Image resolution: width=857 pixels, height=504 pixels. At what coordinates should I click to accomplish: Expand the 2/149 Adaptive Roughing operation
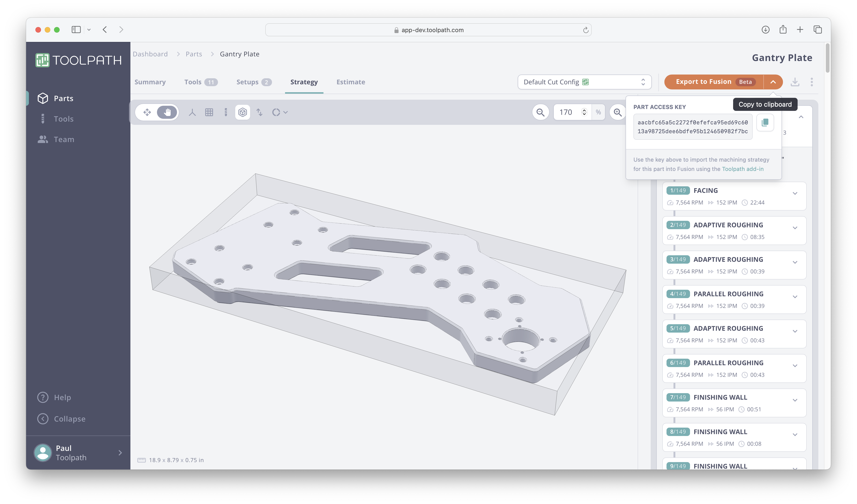(796, 228)
